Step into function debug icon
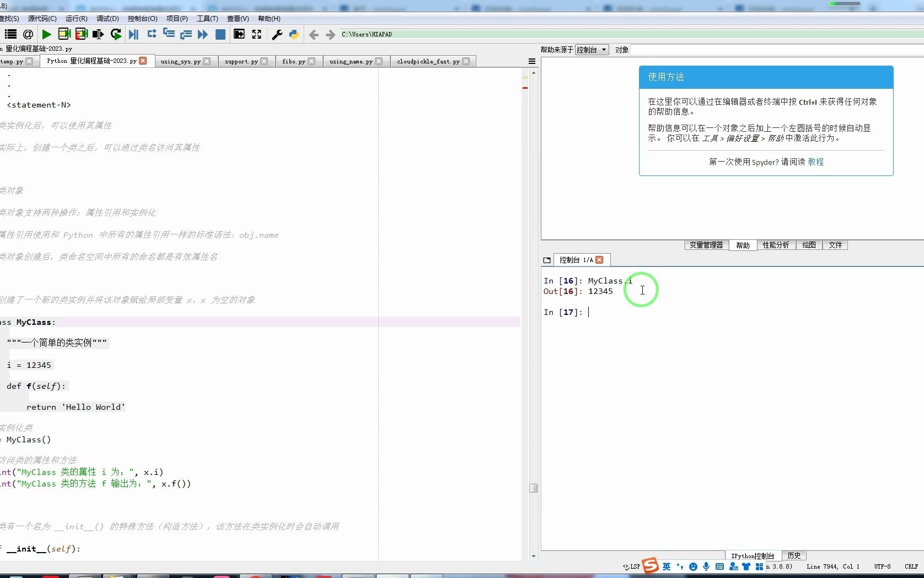Image resolution: width=924 pixels, height=578 pixels. coord(169,34)
